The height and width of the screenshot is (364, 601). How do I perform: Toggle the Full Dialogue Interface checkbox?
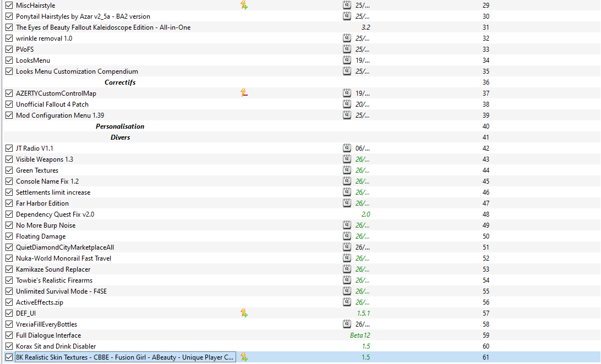pos(9,335)
